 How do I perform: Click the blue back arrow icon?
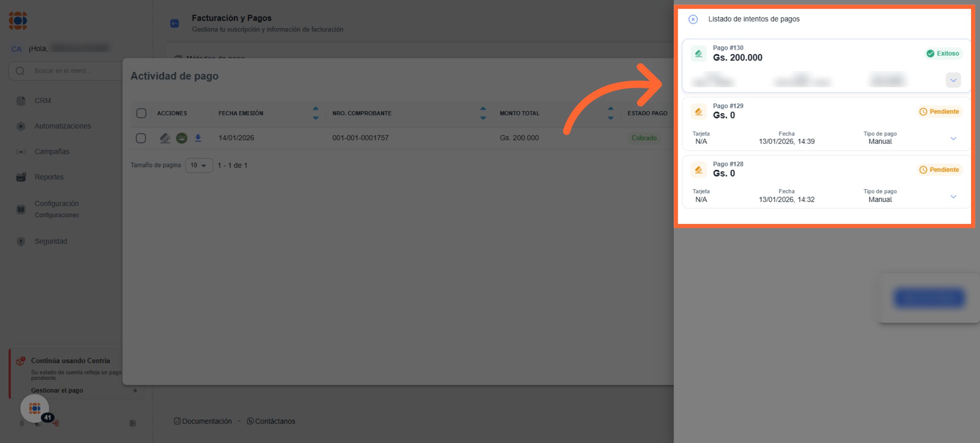175,23
